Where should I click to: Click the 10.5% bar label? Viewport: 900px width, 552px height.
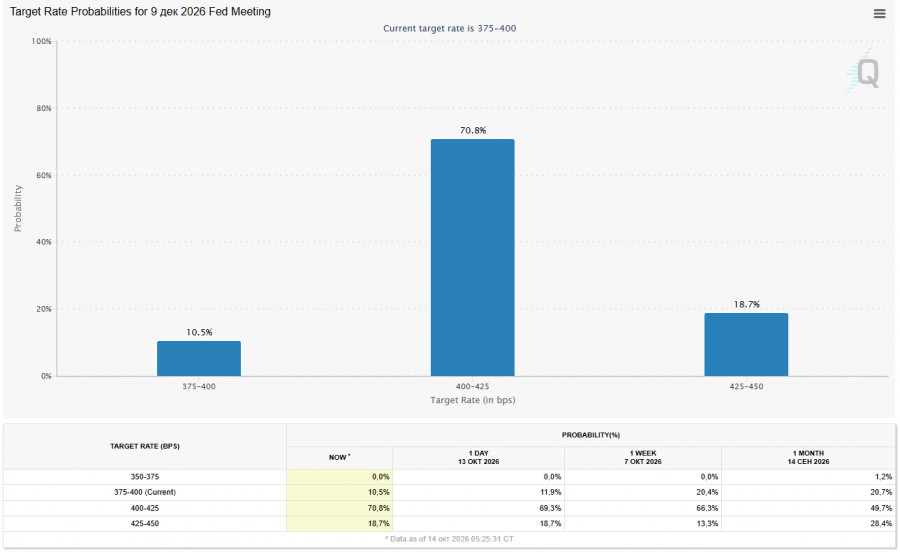[199, 332]
